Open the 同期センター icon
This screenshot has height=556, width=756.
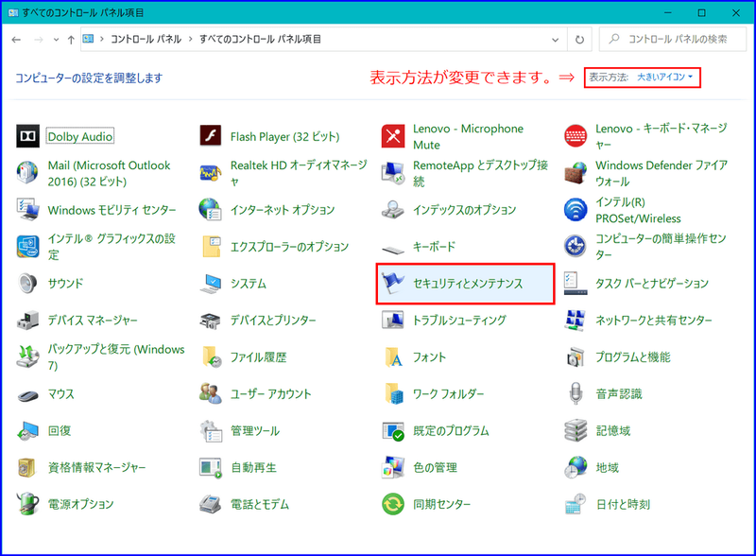tap(393, 503)
